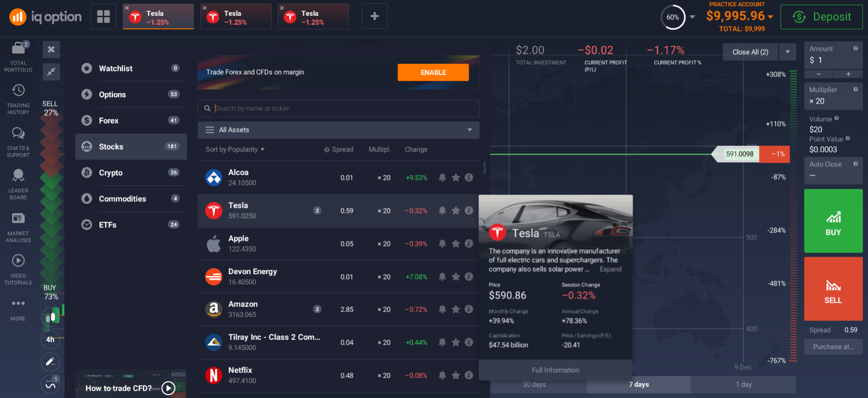Open Chats & Support
The width and height of the screenshot is (868, 398).
click(x=19, y=142)
